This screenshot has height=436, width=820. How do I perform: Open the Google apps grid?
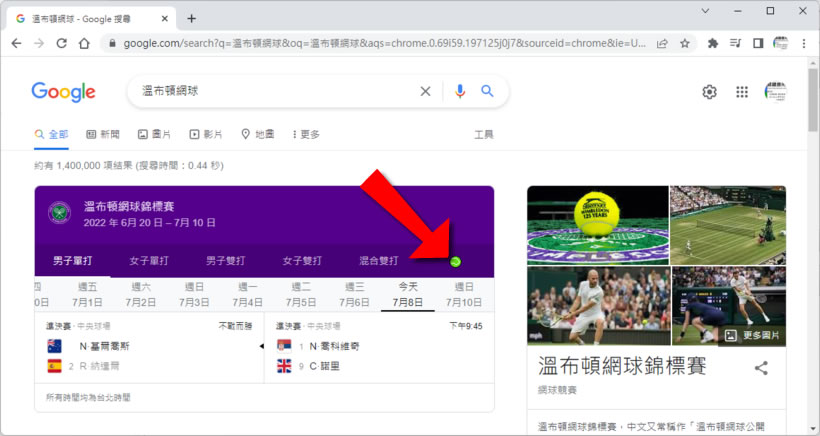click(x=742, y=92)
